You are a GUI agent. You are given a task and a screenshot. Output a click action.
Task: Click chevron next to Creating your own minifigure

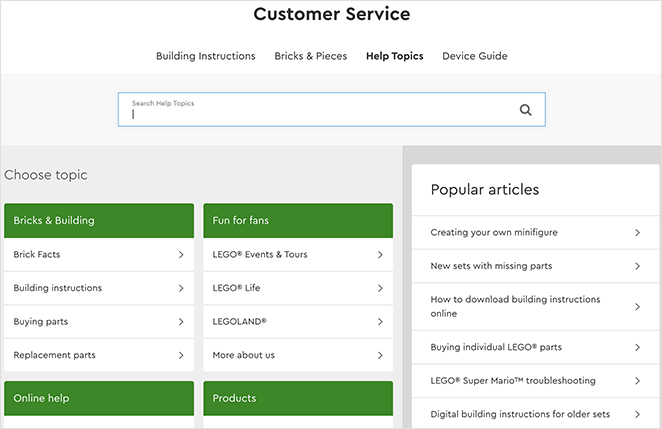coord(638,233)
